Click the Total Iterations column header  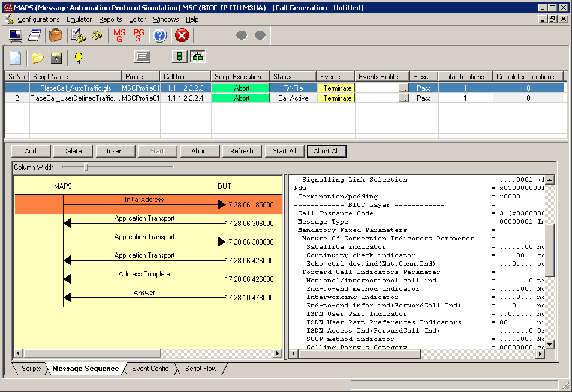465,77
